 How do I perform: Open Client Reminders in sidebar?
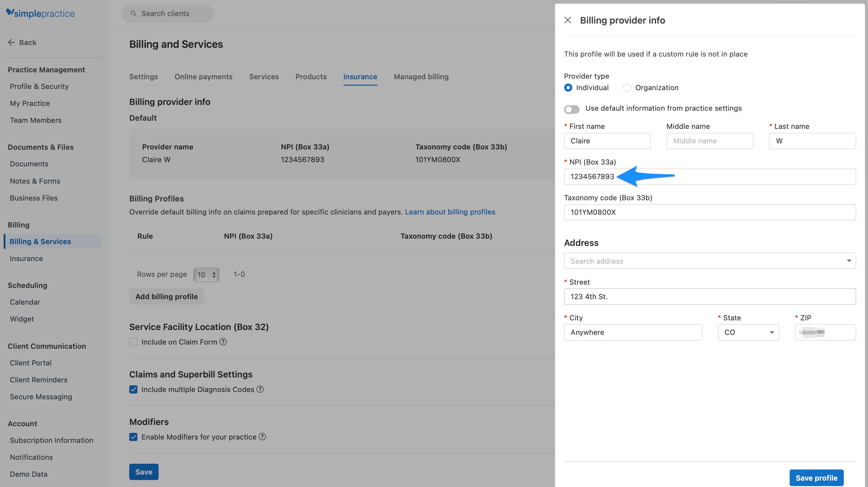[x=39, y=380]
